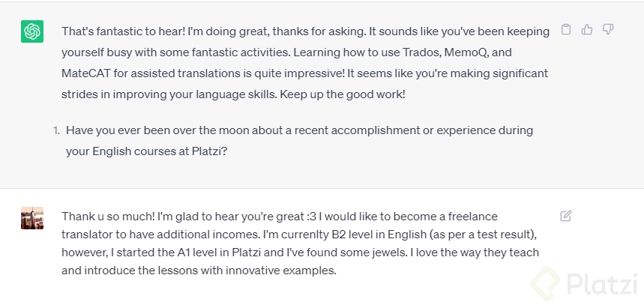
Task: Click the question "Have you ever been over the moon"
Action: click(299, 130)
